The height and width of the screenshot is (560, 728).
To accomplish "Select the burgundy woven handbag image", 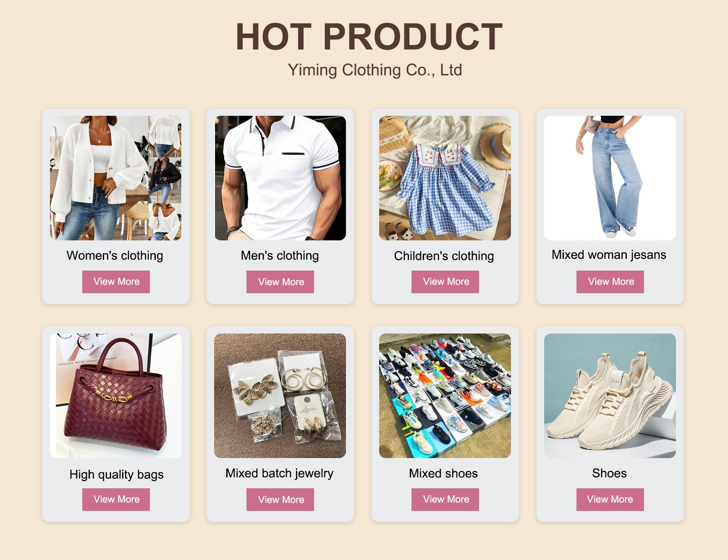I will click(116, 396).
